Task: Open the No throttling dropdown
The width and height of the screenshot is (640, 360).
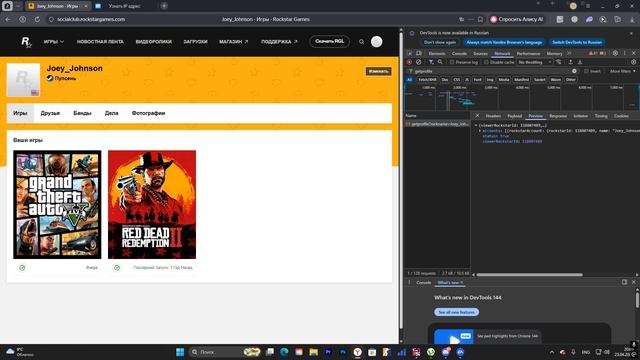Action: 534,62
